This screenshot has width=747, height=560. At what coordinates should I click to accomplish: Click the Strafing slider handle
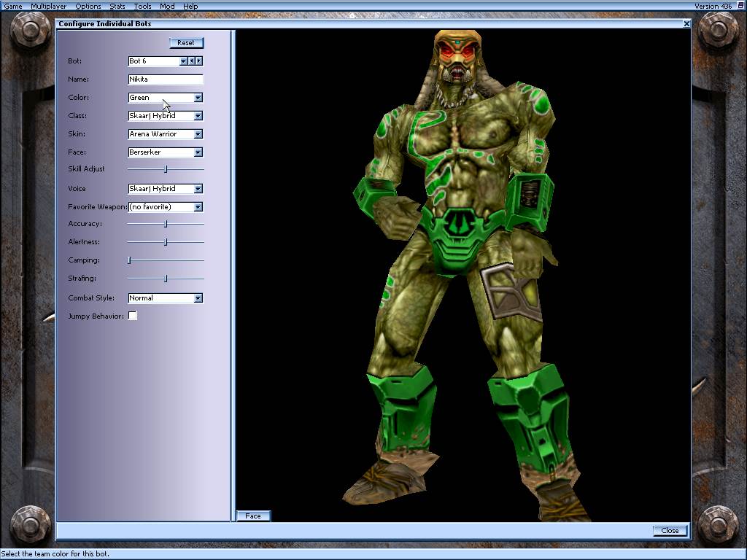pyautogui.click(x=166, y=279)
